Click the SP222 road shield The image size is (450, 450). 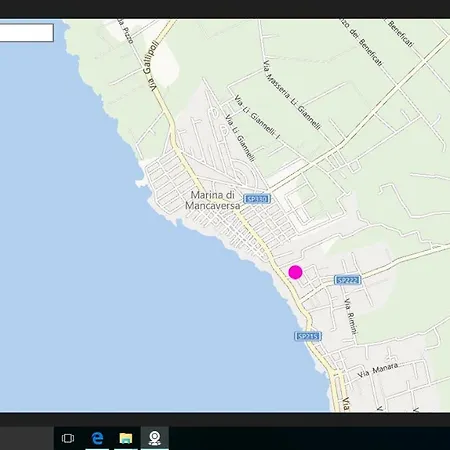point(348,280)
